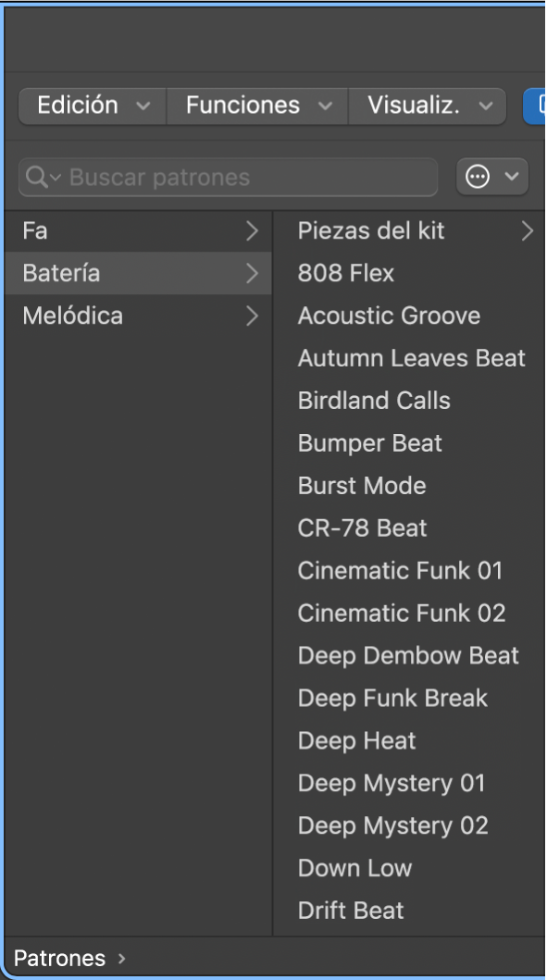This screenshot has height=980, width=547.
Task: Open the Funciones dropdown menu
Action: pyautogui.click(x=257, y=105)
